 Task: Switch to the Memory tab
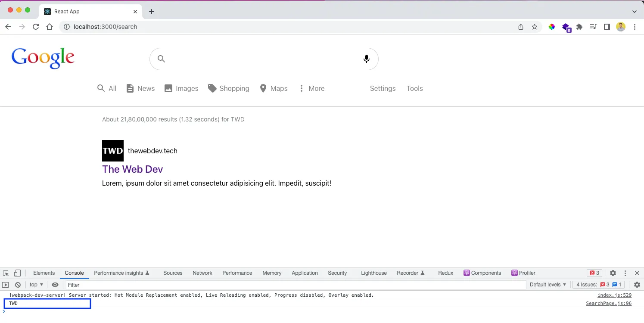[x=272, y=273]
